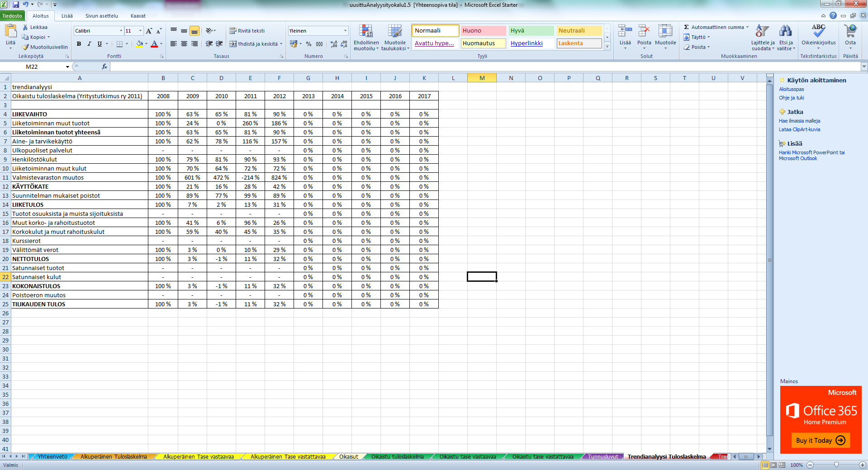Click the Buy it Today ad button
Image resolution: width=868 pixels, height=470 pixels.
pos(820,440)
